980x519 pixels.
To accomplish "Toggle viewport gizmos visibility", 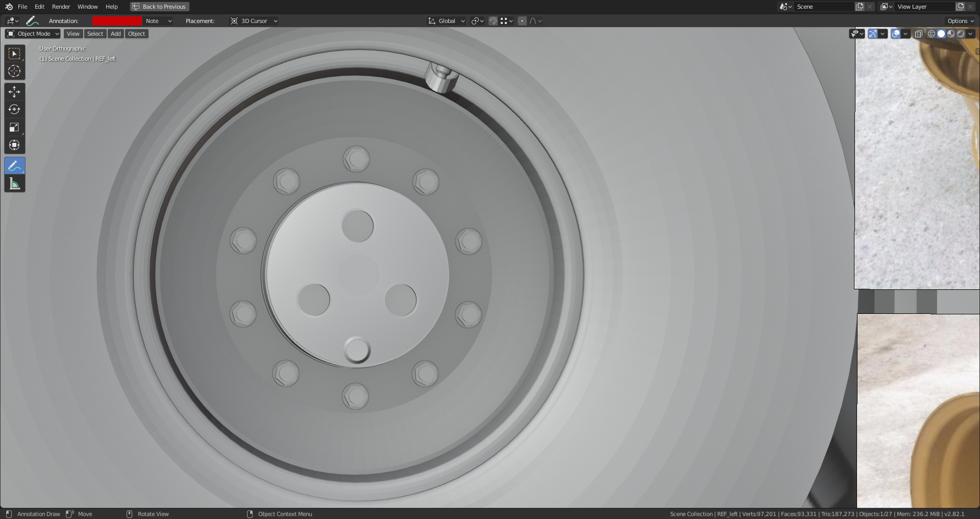I will [873, 34].
